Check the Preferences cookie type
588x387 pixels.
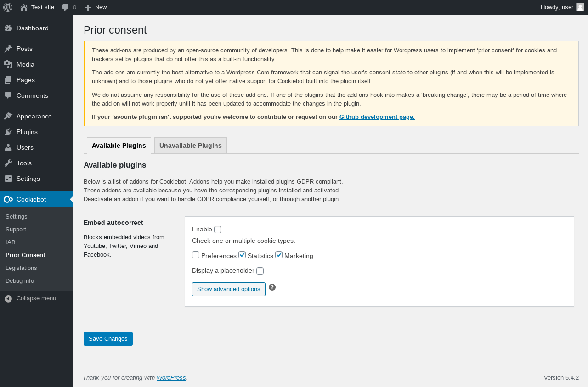tap(196, 255)
